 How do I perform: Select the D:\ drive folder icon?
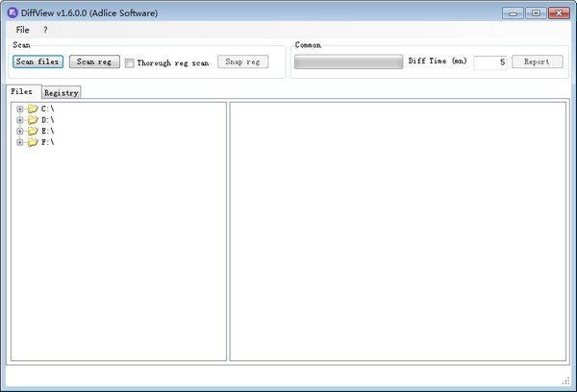click(x=33, y=120)
